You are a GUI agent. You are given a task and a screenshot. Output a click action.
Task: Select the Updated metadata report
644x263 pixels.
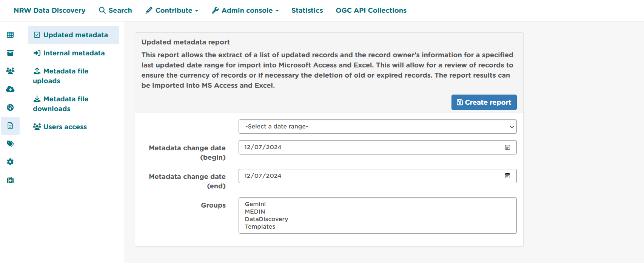click(x=74, y=35)
